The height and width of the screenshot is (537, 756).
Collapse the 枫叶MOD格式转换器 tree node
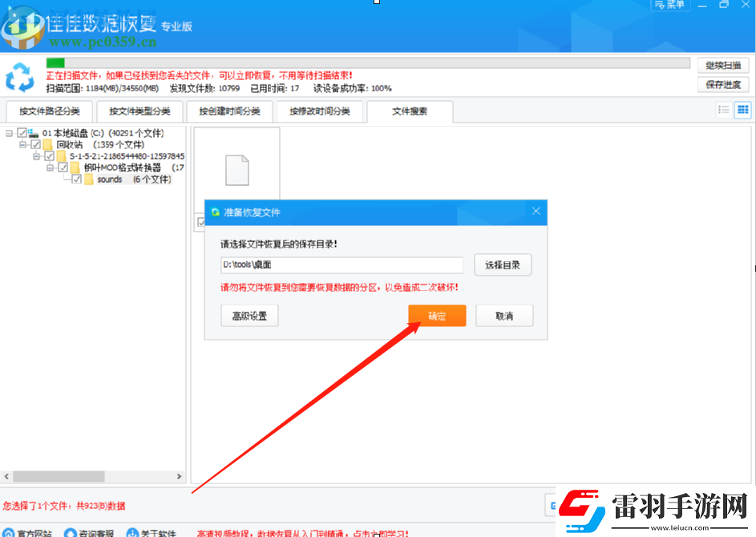pyautogui.click(x=51, y=168)
